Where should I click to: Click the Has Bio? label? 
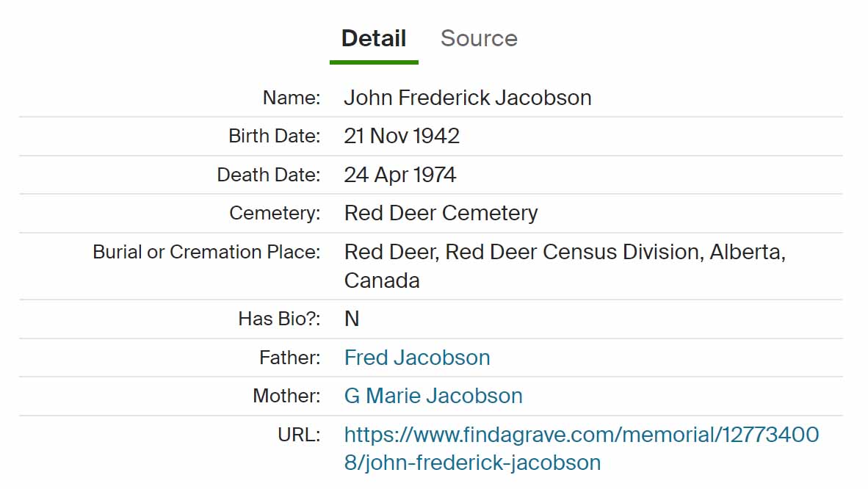(279, 319)
